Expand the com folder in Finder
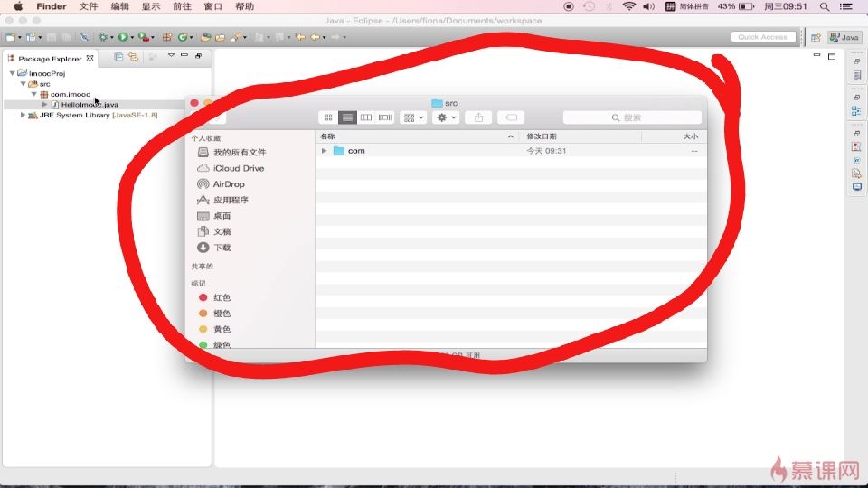Viewport: 868px width, 488px height. (x=325, y=151)
